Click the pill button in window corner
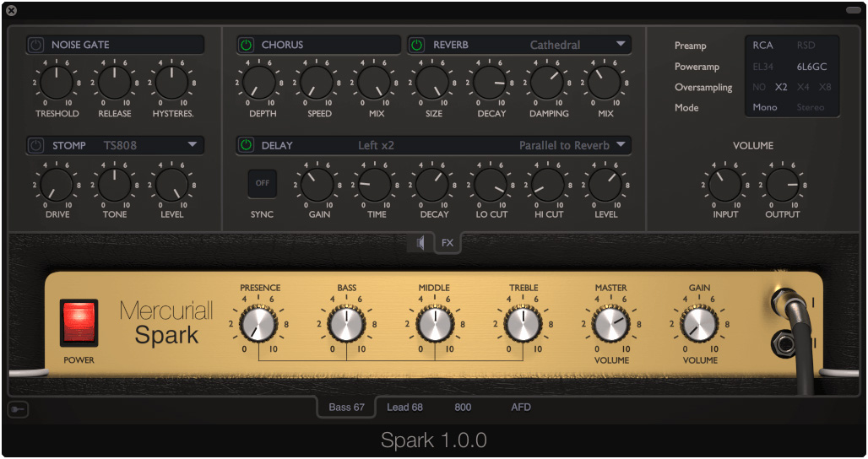This screenshot has height=459, width=868. tap(853, 10)
